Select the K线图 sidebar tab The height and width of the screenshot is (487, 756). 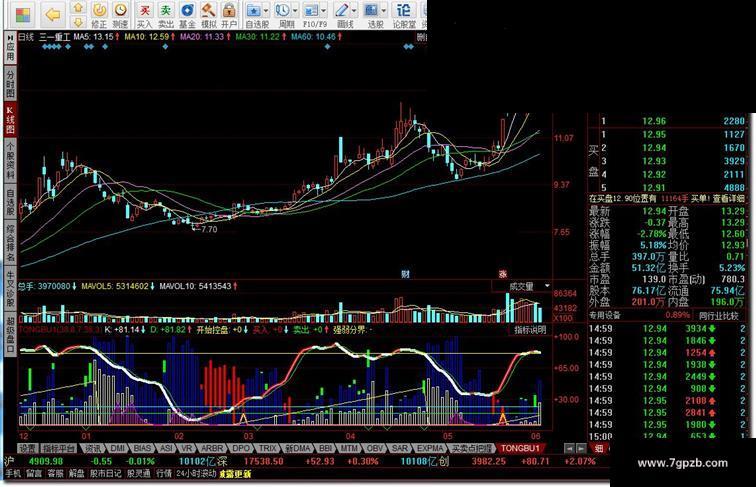pos(10,120)
